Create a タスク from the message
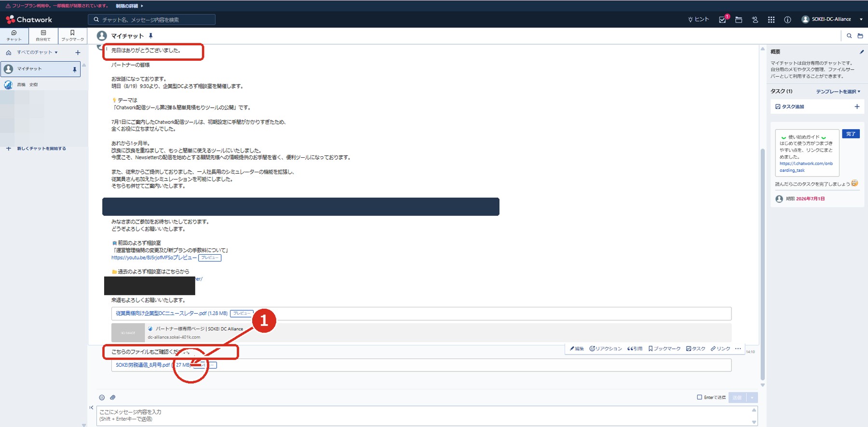The width and height of the screenshot is (868, 427). click(696, 348)
